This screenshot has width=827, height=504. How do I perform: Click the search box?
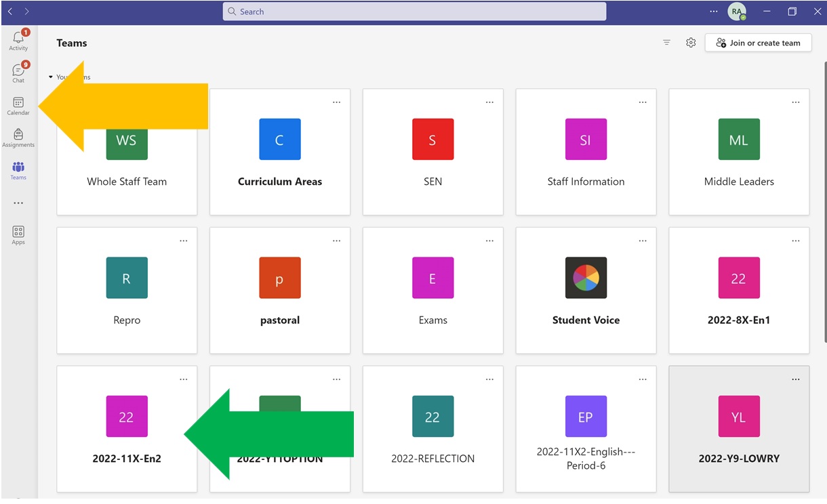pyautogui.click(x=414, y=12)
